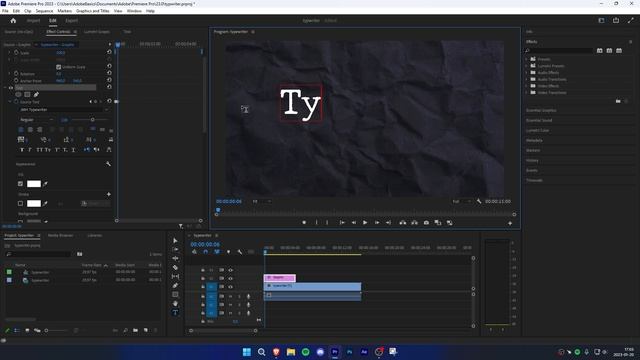Open the Lumetri Color panel
Screen dimensions: 640x360
537,130
